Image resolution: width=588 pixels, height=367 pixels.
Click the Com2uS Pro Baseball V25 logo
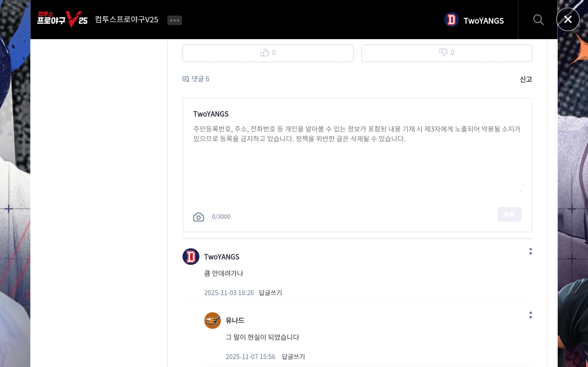(62, 19)
